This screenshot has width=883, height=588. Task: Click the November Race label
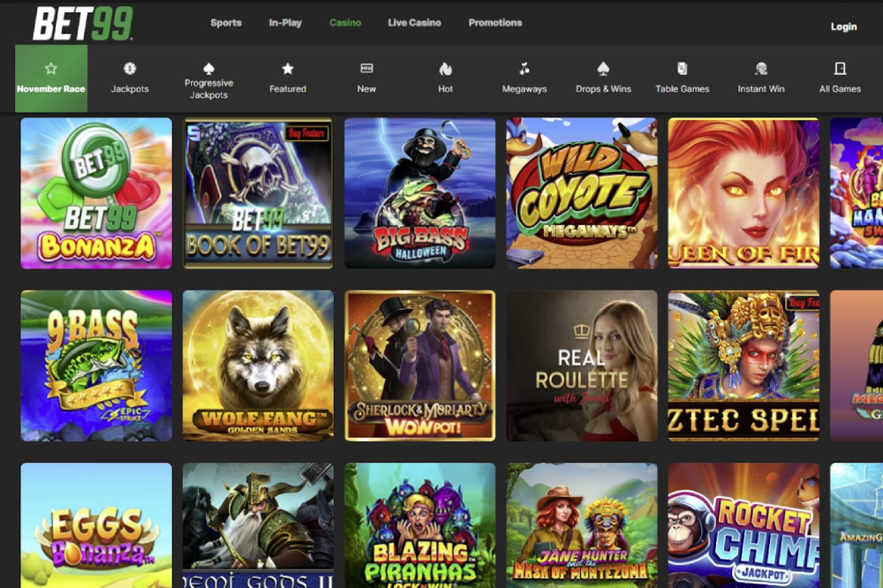50,89
